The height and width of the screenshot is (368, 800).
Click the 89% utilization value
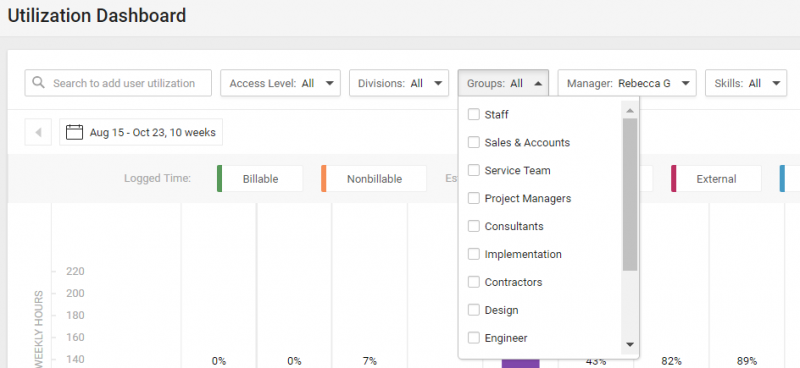coord(747,361)
